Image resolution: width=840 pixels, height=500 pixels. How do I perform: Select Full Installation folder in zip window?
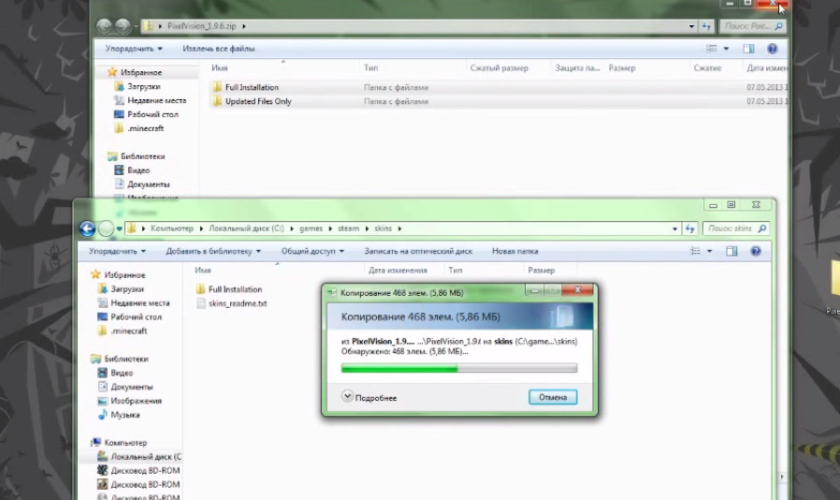pyautogui.click(x=252, y=87)
